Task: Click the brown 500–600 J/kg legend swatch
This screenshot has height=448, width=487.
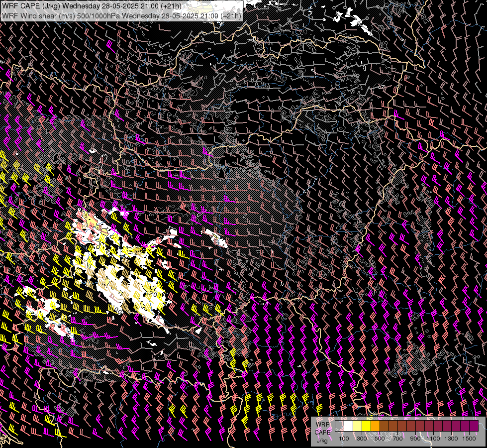Action: point(385,426)
